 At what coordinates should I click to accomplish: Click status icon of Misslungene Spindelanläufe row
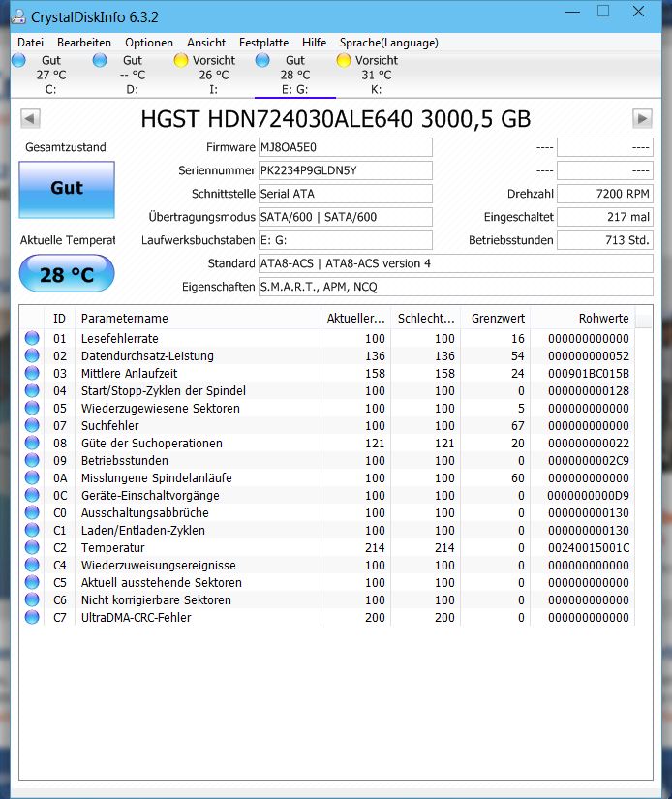point(32,477)
